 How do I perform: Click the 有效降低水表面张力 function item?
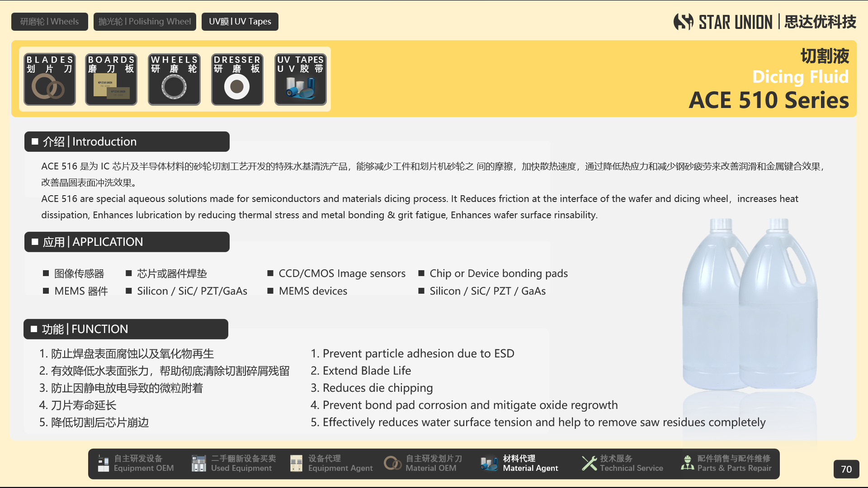coord(165,371)
